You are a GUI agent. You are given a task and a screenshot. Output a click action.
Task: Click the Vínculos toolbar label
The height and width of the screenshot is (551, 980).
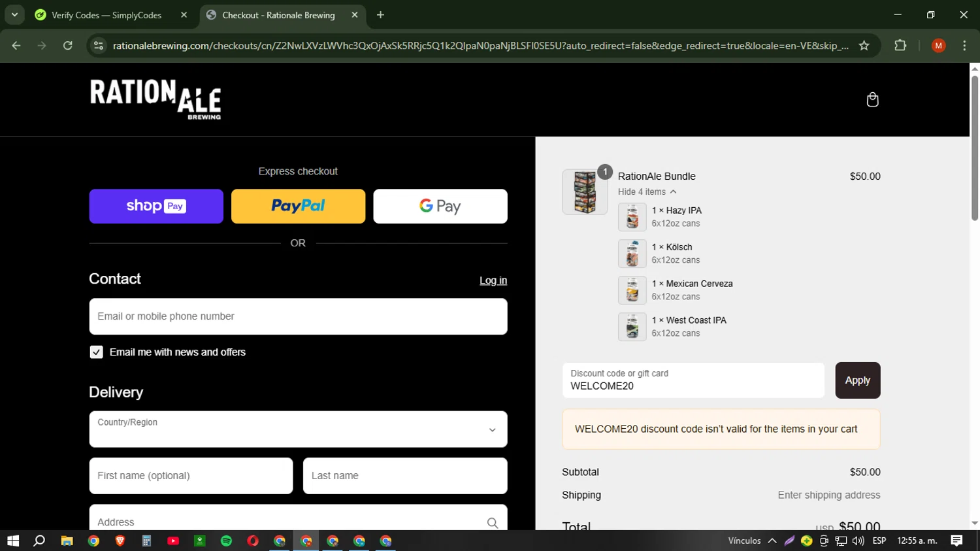744,541
